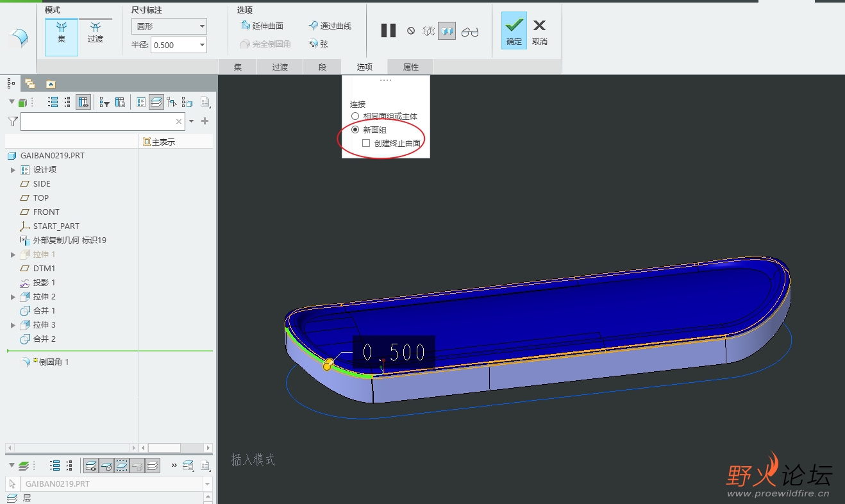Click the round feature icon in the ribbon
This screenshot has height=504, width=845.
pos(17,38)
